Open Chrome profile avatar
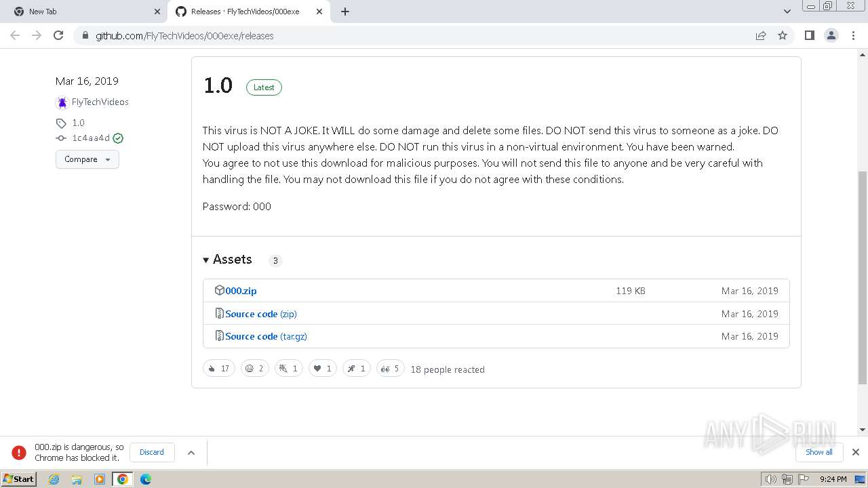This screenshot has height=488, width=868. point(831,35)
